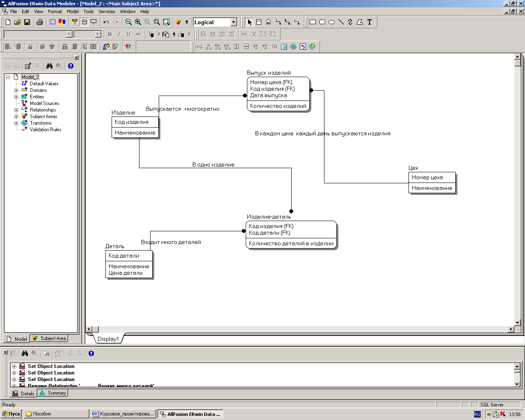Screen dimensions: 525x420
Task: Expand the Transforms tree node
Action: tap(16, 123)
